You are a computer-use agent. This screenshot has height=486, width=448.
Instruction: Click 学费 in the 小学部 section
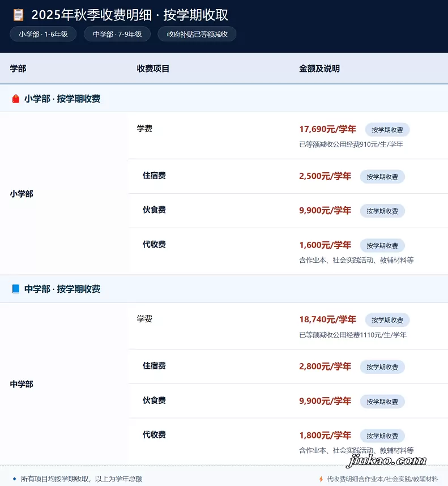click(x=144, y=129)
